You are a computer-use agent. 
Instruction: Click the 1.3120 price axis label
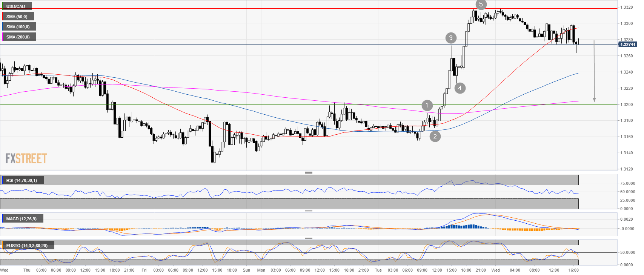627,169
